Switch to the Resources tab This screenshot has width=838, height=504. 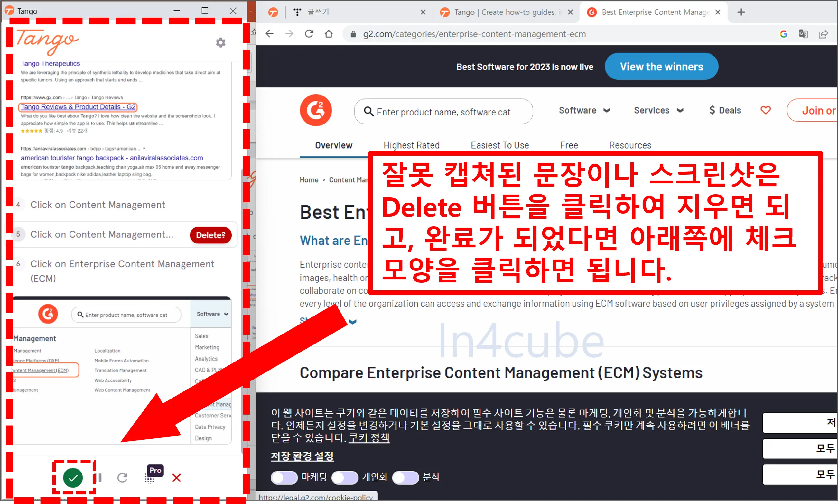[630, 145]
